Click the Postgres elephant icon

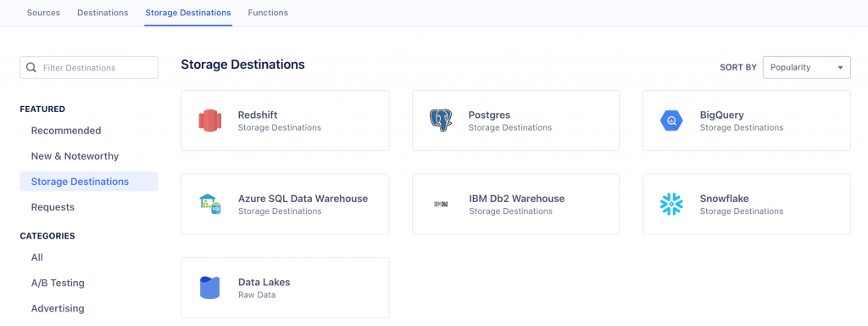pos(441,121)
